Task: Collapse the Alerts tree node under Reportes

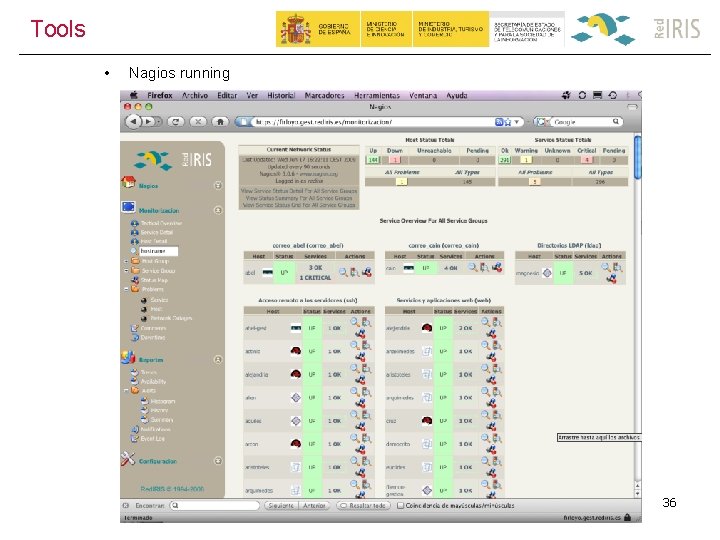Action: pyautogui.click(x=126, y=390)
